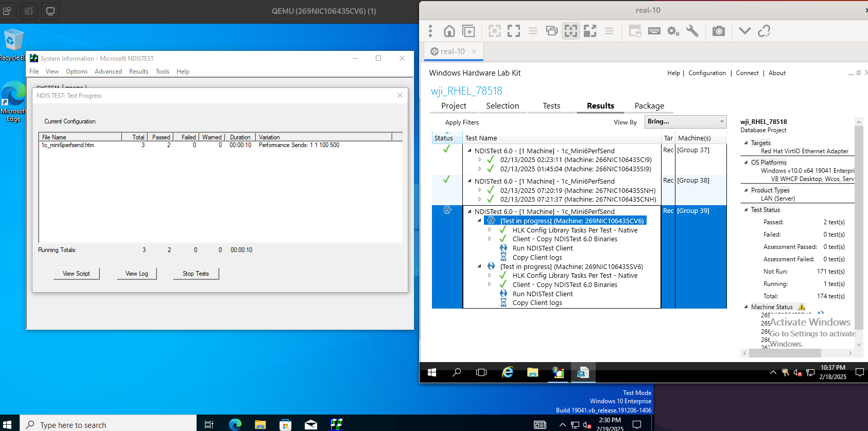Click the Remmina home icon
The height and width of the screenshot is (431, 868).
pos(449,31)
